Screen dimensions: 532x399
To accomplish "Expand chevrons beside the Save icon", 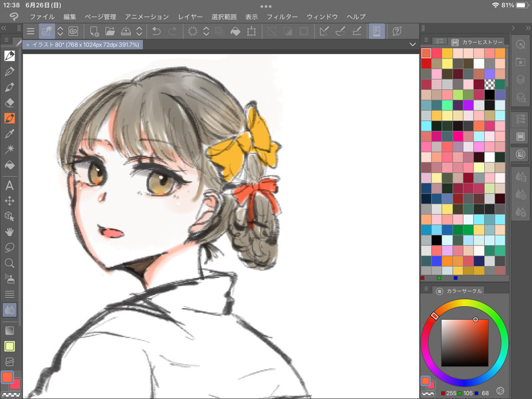I will [x=139, y=31].
